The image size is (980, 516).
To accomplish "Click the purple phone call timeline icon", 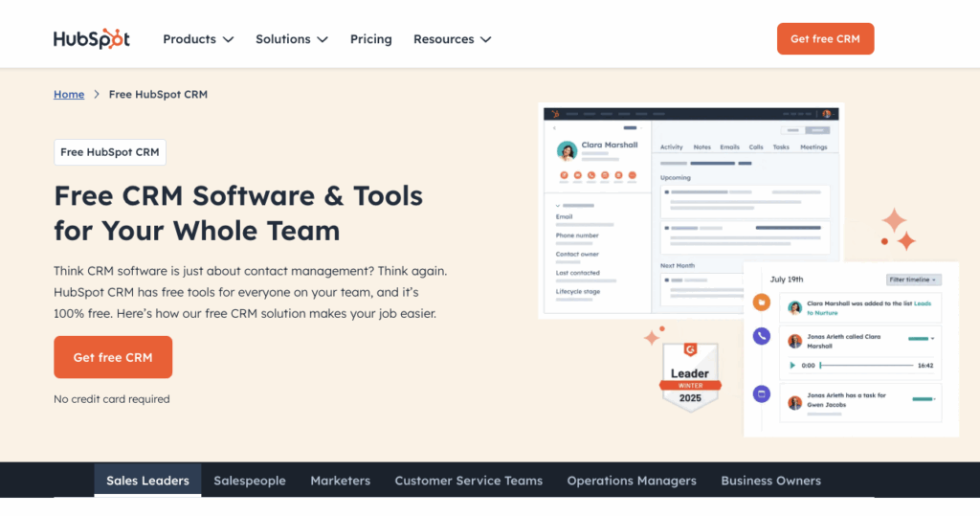I will pyautogui.click(x=762, y=336).
